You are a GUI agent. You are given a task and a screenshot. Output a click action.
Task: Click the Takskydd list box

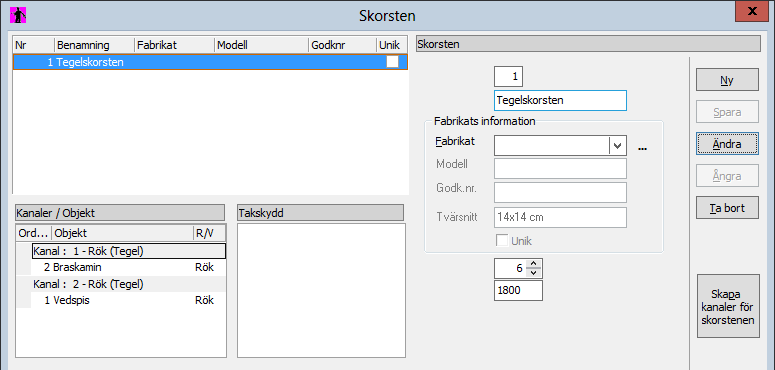click(321, 290)
